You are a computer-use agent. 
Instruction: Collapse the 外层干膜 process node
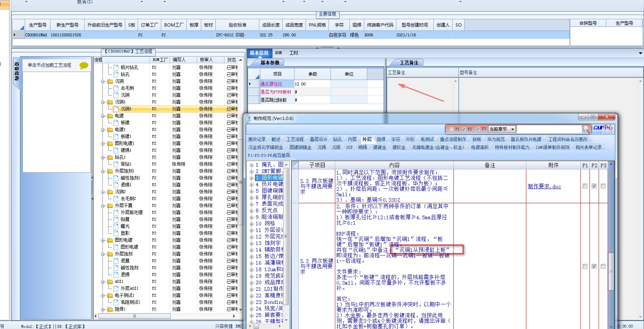[103, 205]
